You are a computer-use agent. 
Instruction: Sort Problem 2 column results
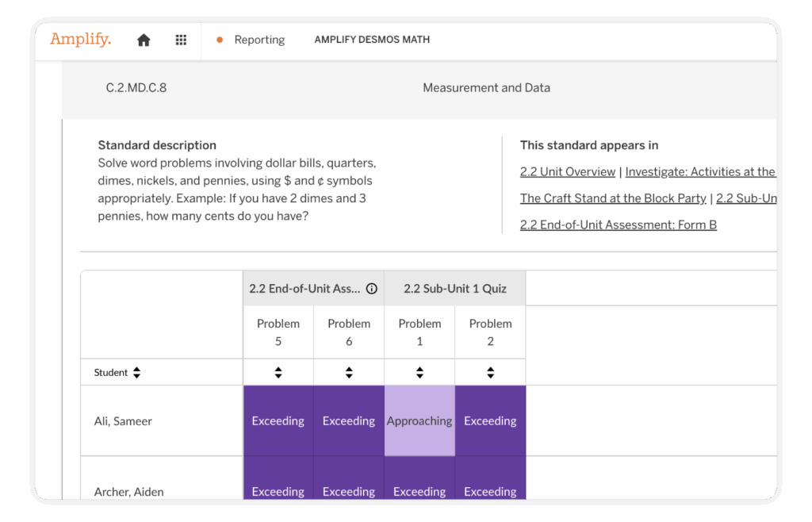click(490, 373)
